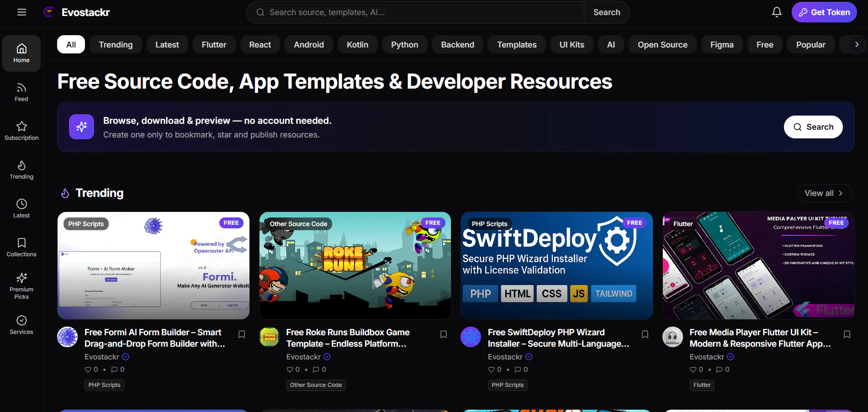868x412 pixels.
Task: Bookmark Free Formi AI Form Builder card
Action: coord(242,334)
